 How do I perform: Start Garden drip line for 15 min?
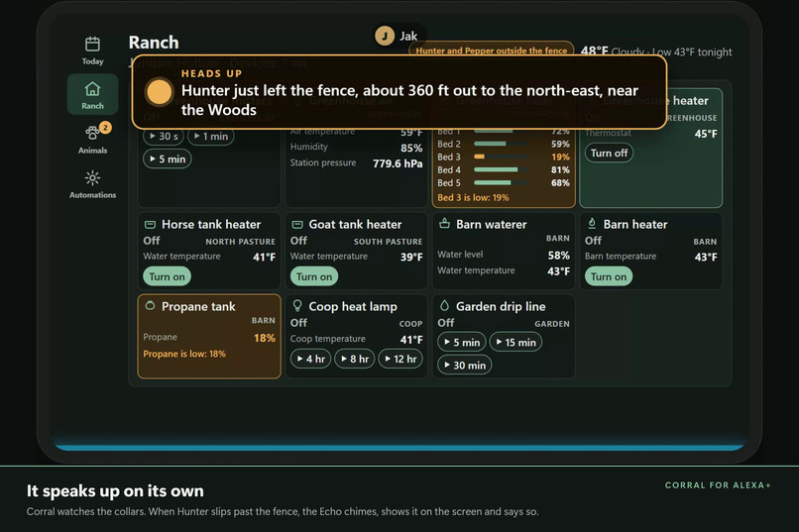(x=515, y=342)
